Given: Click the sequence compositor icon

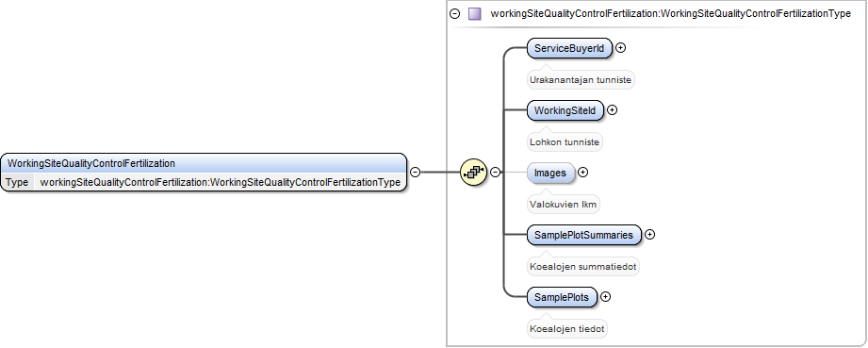Looking at the screenshot, I should point(473,173).
